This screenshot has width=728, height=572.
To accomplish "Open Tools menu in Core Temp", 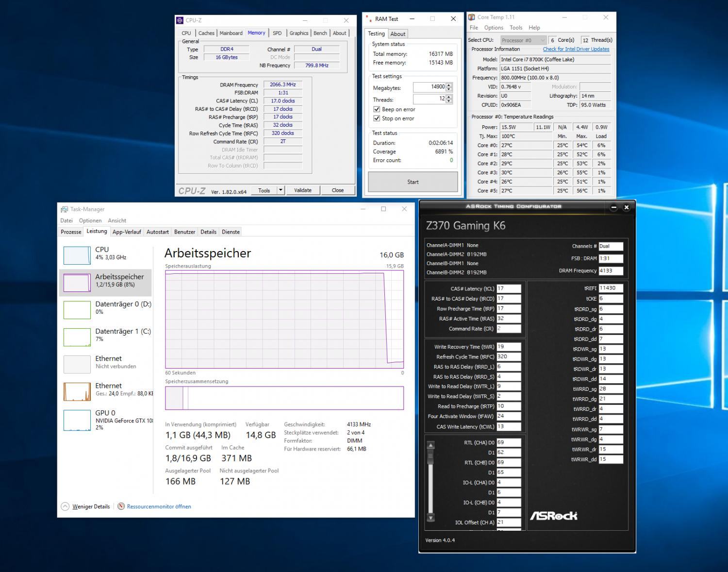I will (x=516, y=28).
